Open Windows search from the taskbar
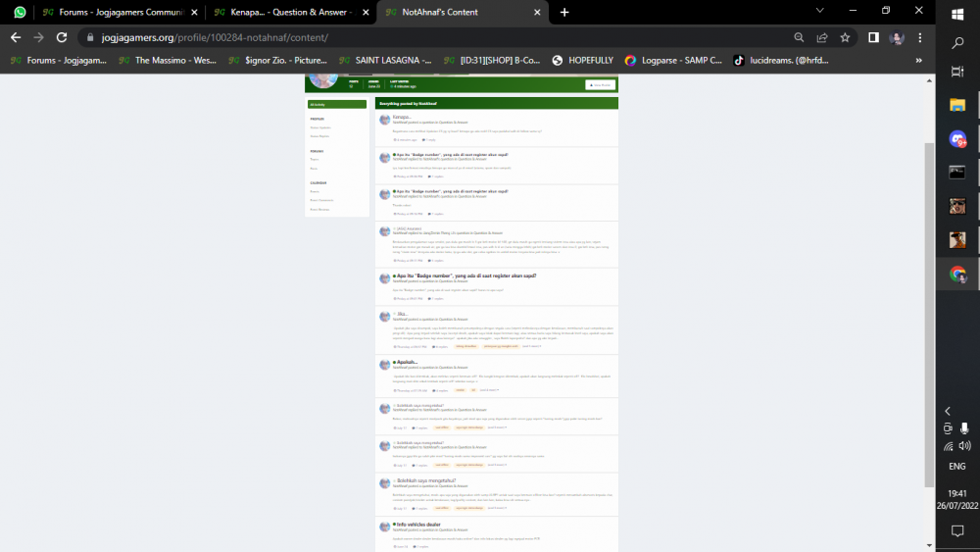 956,42
